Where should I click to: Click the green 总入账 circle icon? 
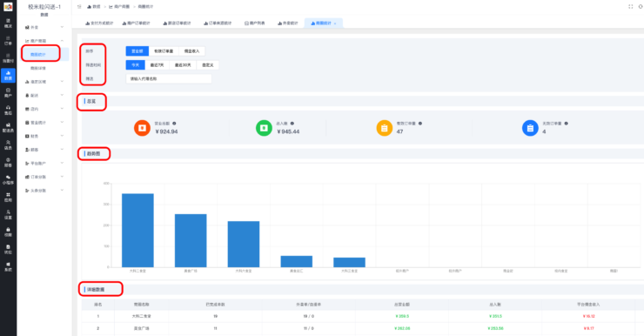[264, 128]
